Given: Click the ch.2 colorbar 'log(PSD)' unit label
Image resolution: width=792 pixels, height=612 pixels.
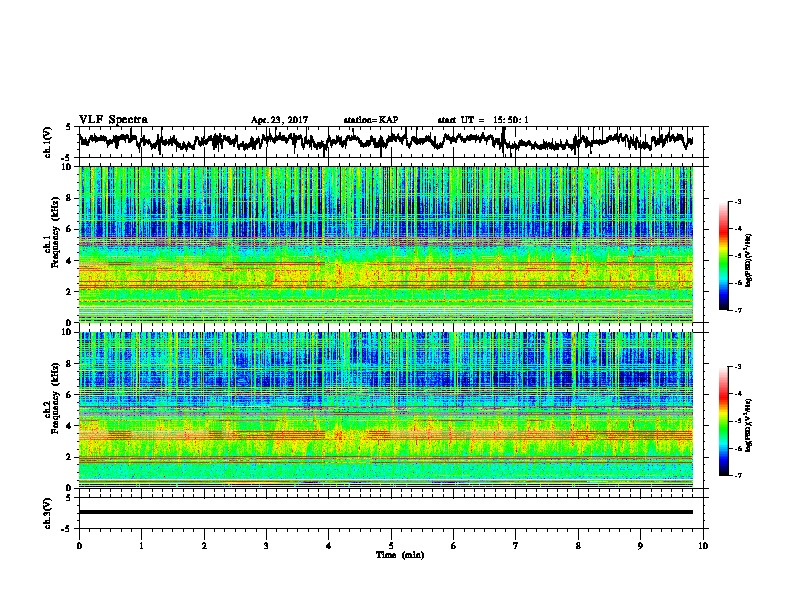Looking at the screenshot, I should [x=749, y=425].
